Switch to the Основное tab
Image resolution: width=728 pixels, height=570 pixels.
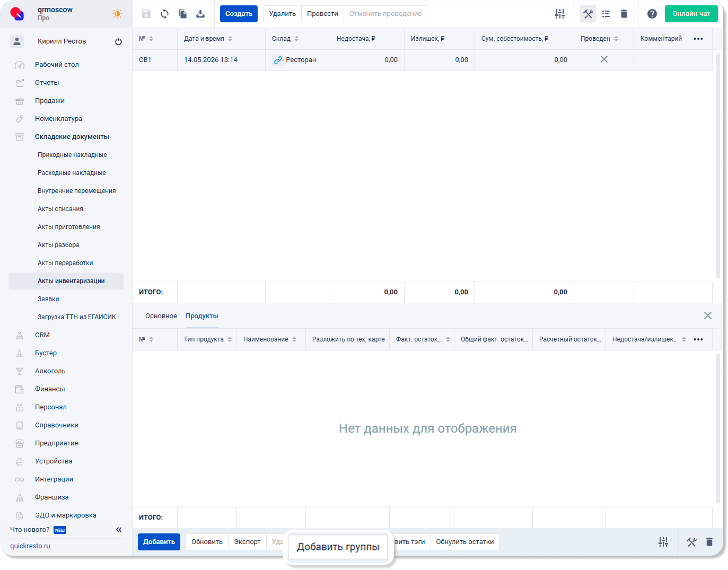pyautogui.click(x=161, y=316)
